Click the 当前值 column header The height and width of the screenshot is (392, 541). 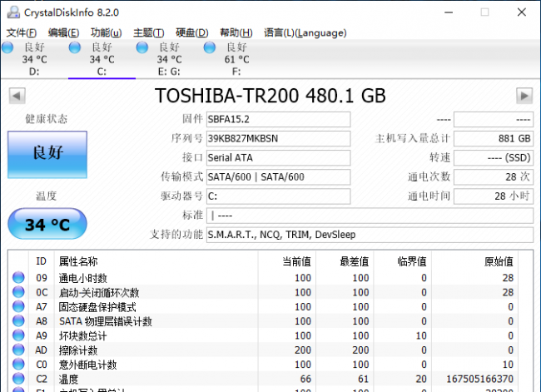286,261
